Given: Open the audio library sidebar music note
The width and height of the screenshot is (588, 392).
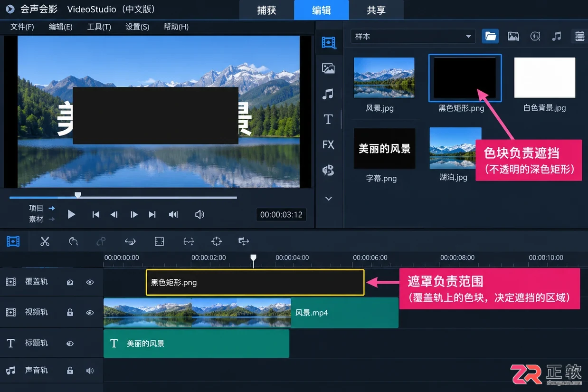Looking at the screenshot, I should point(328,94).
